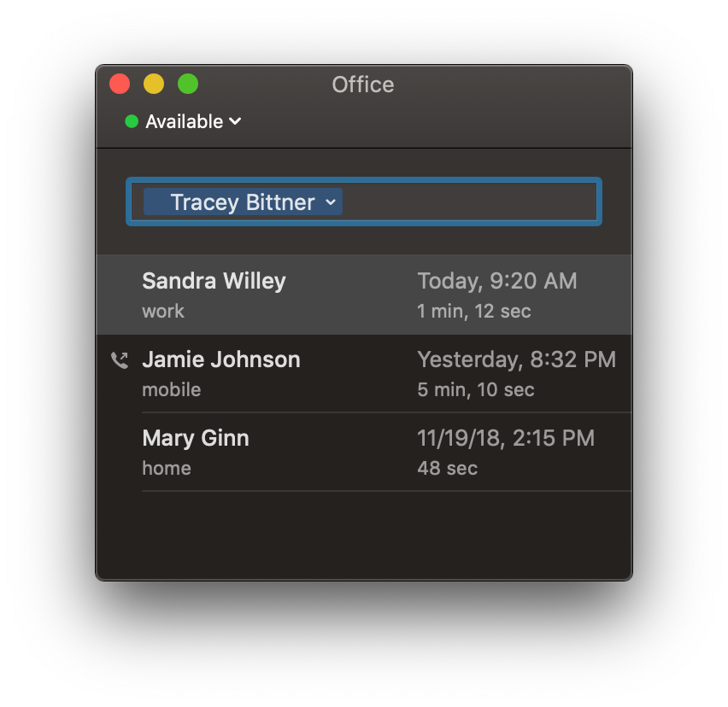Click the 'Yesterday, 8:32 PM' timestamp
The width and height of the screenshot is (728, 707).
516,360
